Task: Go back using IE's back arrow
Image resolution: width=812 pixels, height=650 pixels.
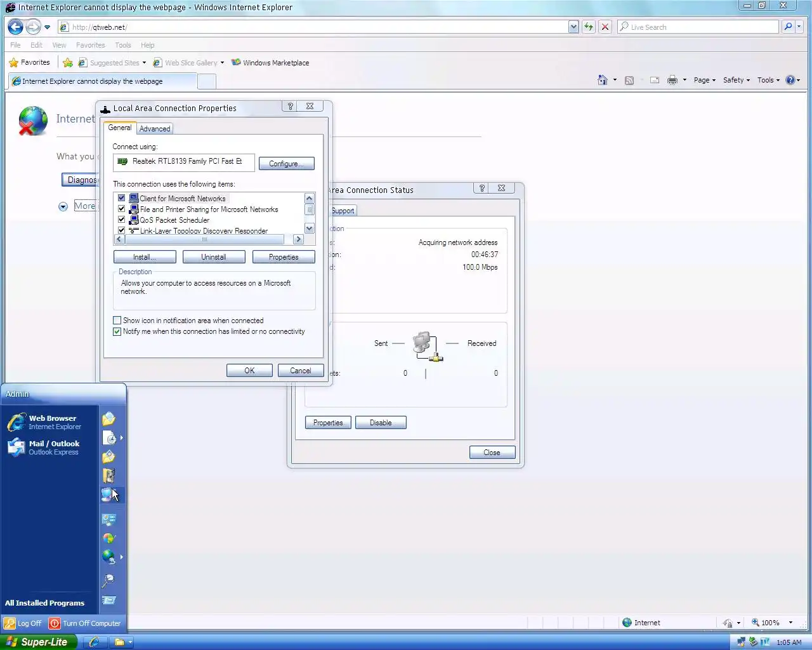Action: (15, 27)
